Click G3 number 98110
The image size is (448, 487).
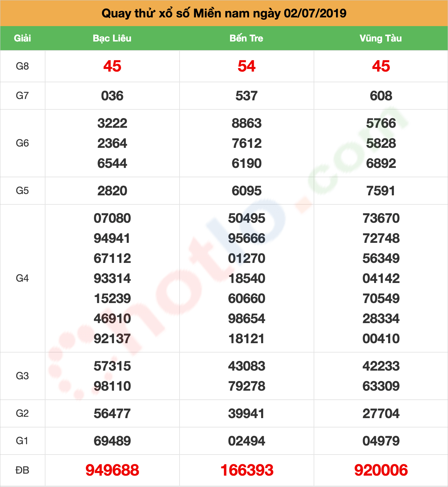[112, 386]
